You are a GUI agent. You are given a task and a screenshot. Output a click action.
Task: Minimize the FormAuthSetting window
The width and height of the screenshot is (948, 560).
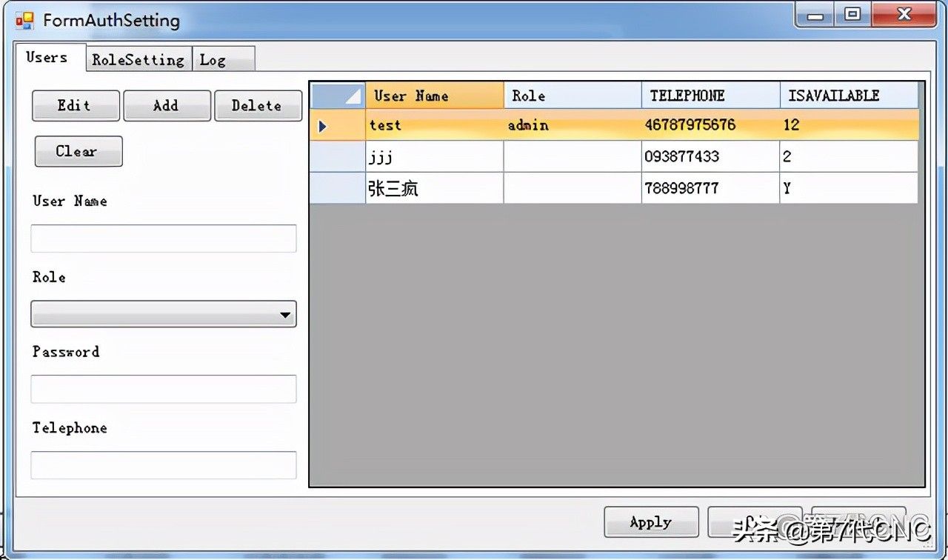coord(815,15)
